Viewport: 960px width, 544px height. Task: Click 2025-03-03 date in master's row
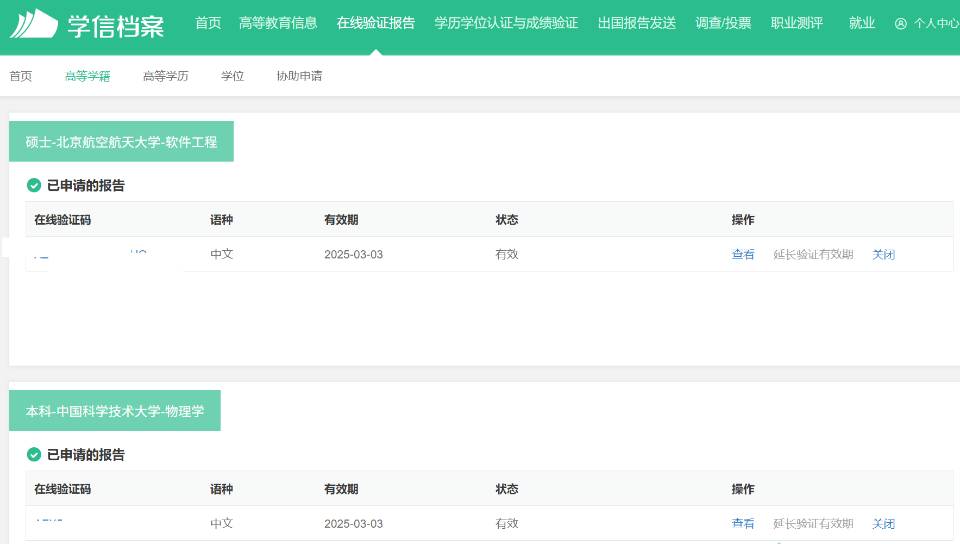coord(353,255)
